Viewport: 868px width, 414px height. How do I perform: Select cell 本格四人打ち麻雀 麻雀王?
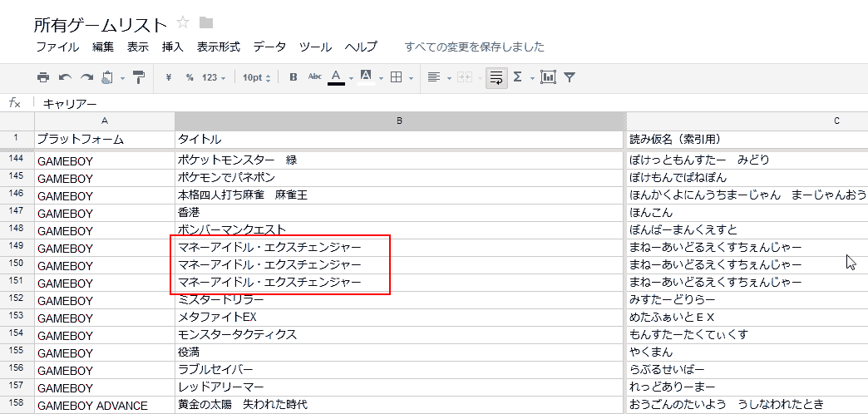tap(400, 195)
